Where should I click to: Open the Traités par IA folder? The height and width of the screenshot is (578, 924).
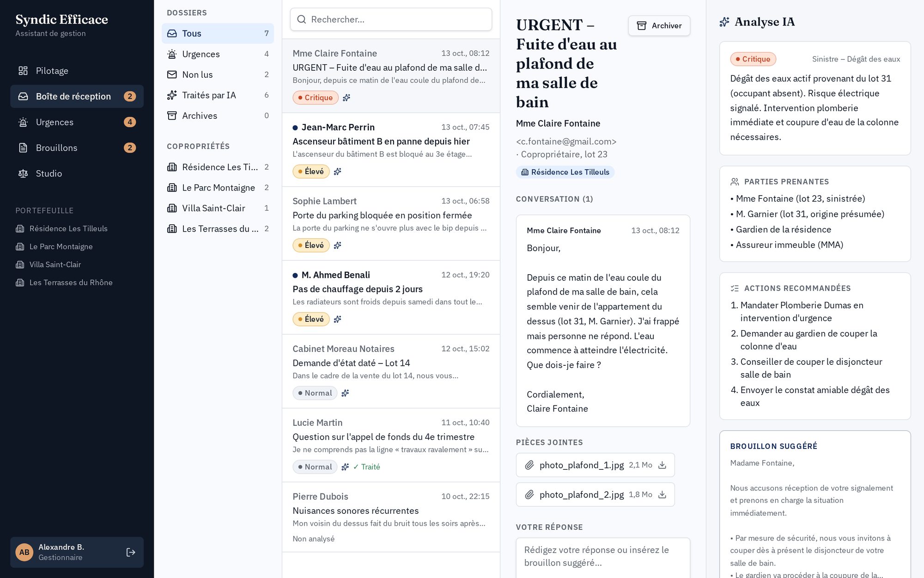pyautogui.click(x=218, y=95)
